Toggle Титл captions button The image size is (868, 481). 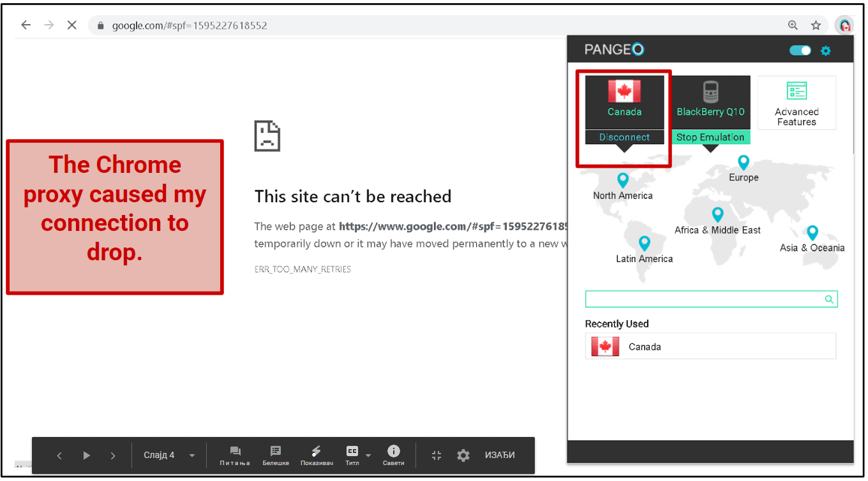tap(352, 455)
